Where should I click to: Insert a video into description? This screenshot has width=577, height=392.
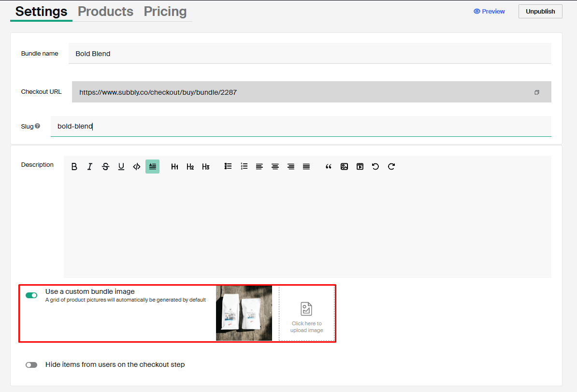coord(360,167)
